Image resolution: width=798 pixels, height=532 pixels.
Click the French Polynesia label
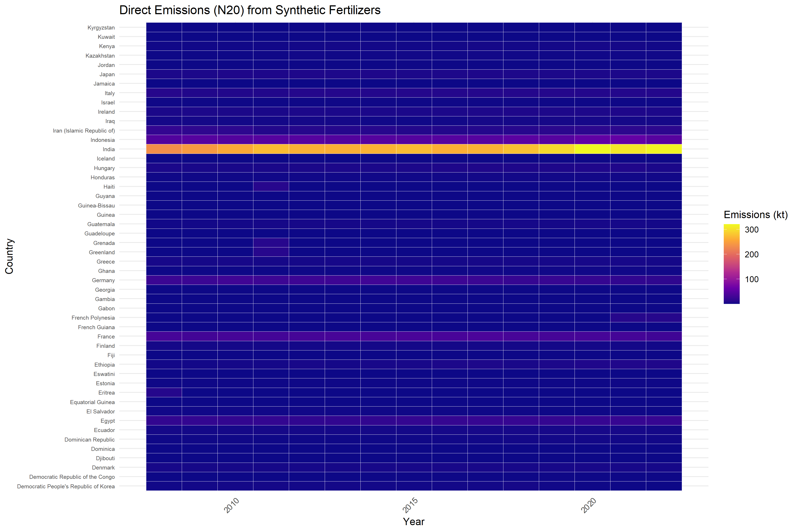tap(93, 318)
